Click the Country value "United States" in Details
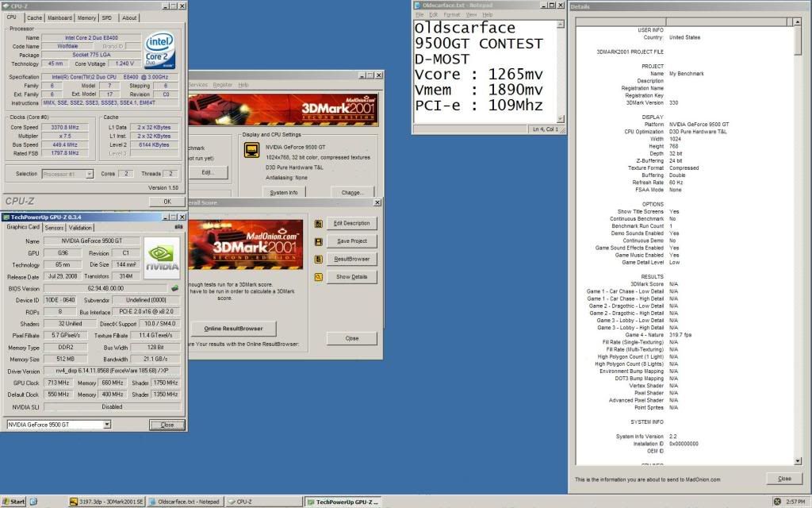812x508 pixels. (684, 37)
